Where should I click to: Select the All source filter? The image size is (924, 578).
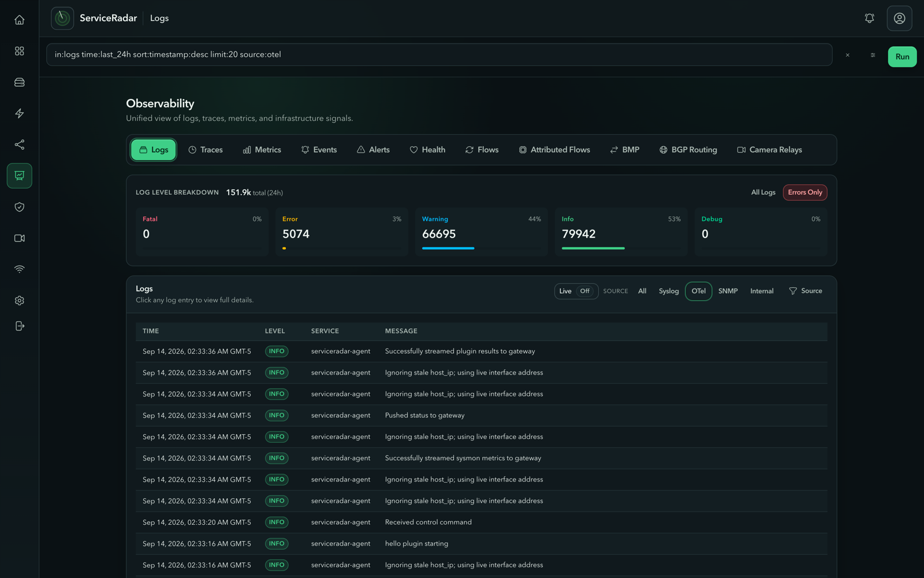pos(642,291)
